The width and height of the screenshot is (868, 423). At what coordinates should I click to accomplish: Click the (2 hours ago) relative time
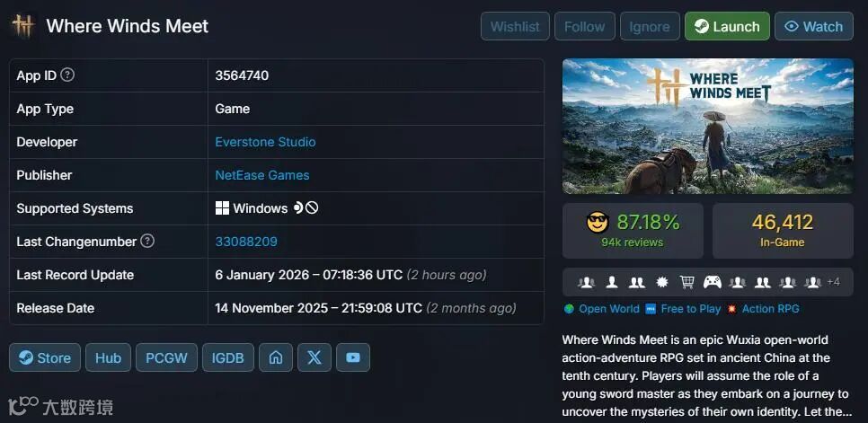pos(447,275)
